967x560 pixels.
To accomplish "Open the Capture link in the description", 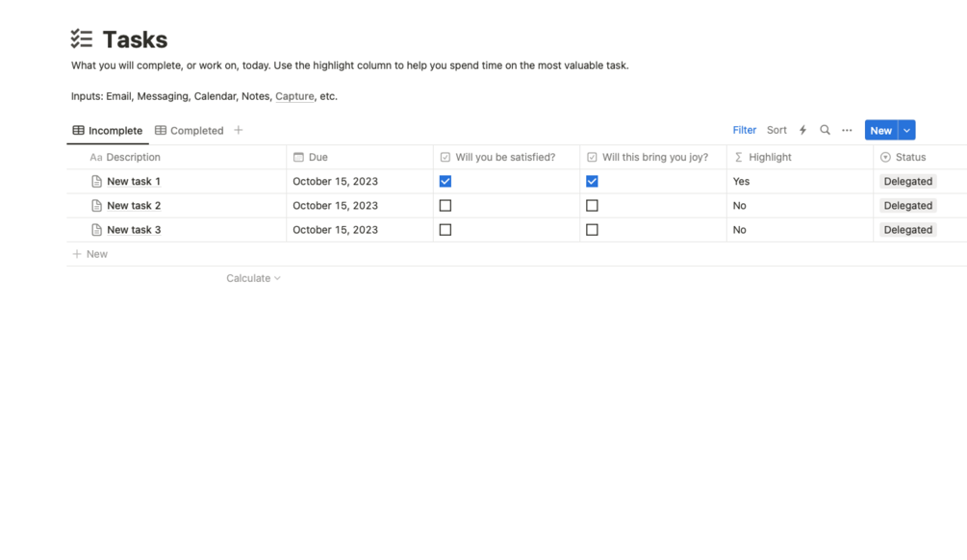I will point(294,96).
